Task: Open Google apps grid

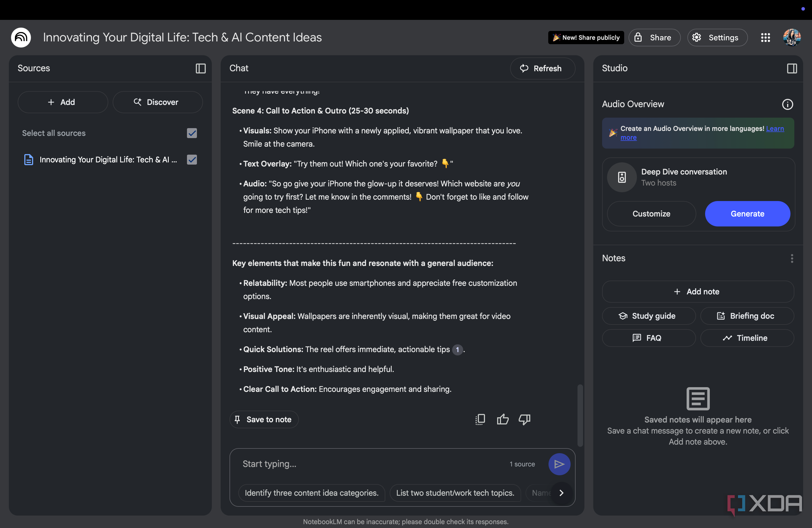Action: pos(766,38)
